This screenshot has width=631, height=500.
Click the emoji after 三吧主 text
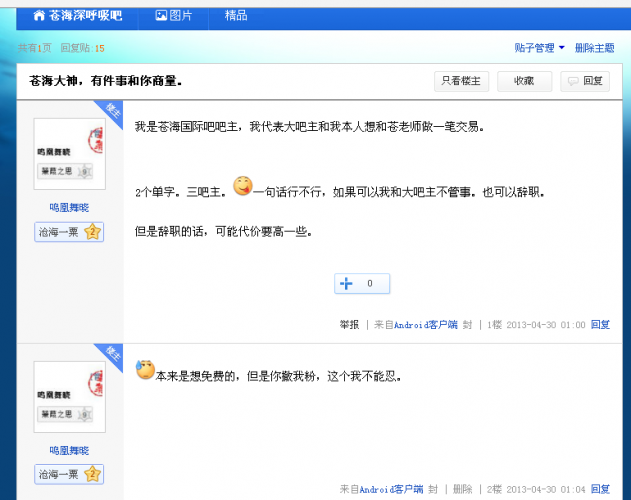point(242,187)
